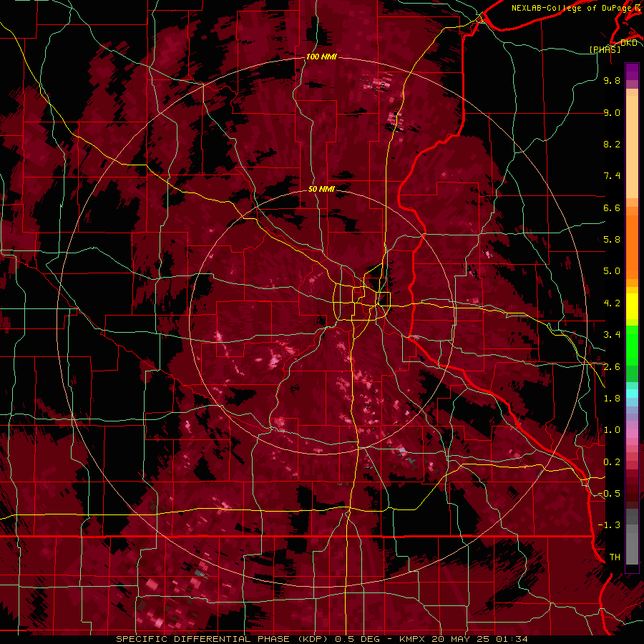Click the "50 NMI" range ring label
644x644 pixels.
[321, 189]
